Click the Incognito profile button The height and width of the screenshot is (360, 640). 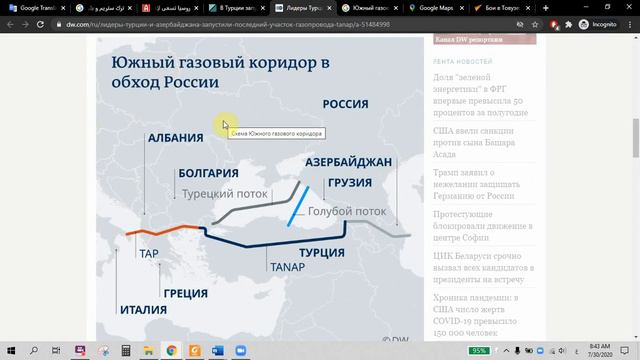point(598,24)
